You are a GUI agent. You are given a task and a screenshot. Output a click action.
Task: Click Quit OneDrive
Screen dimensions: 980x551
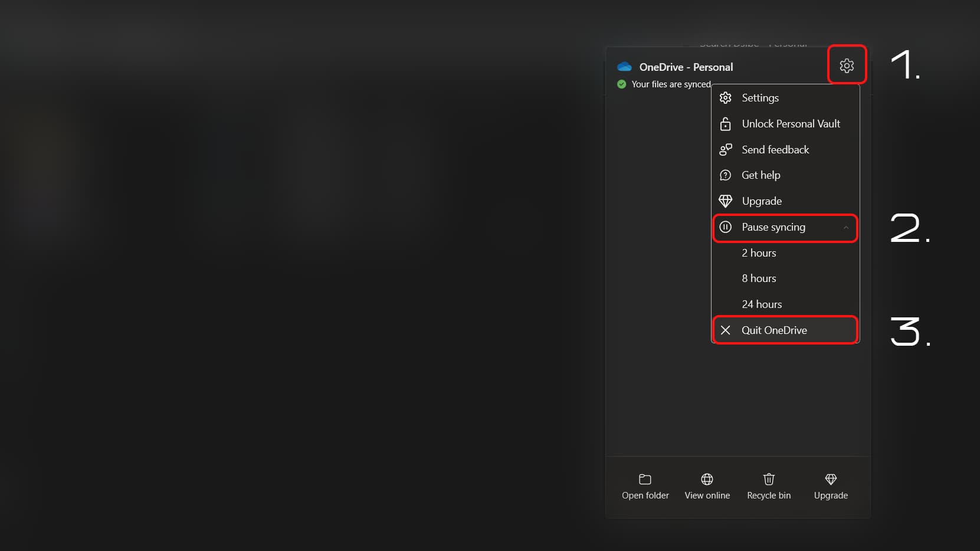[x=785, y=330]
